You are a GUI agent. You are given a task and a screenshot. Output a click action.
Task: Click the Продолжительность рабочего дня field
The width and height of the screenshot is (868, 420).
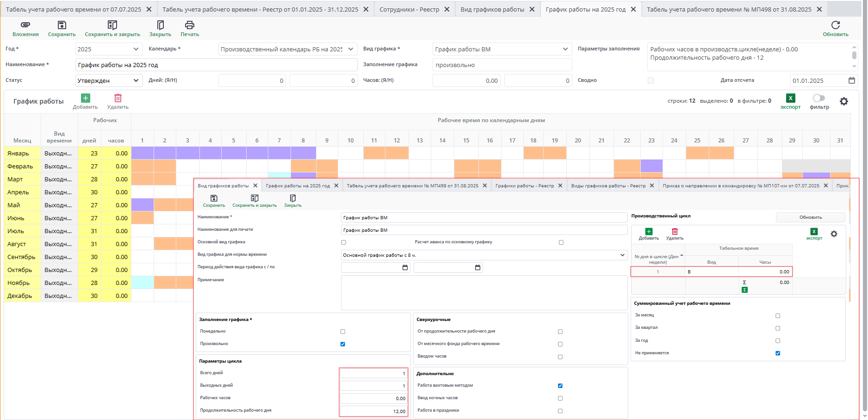coord(374,411)
